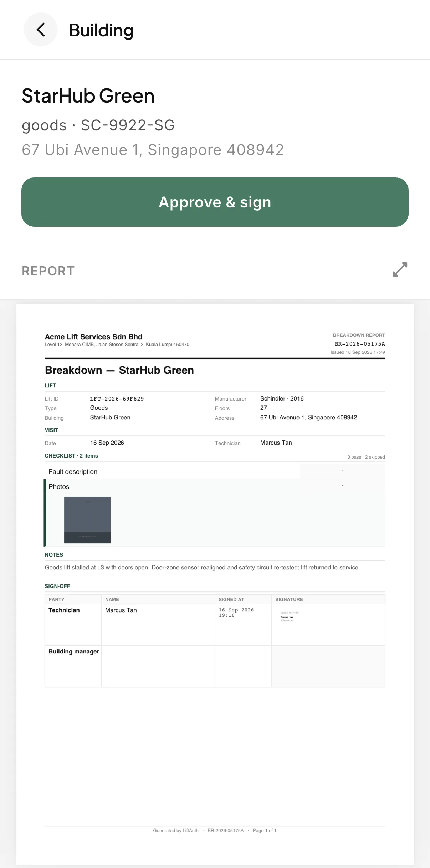Click the Issued 18 Sep 2026 17:49 text
The height and width of the screenshot is (868, 430).
click(358, 352)
